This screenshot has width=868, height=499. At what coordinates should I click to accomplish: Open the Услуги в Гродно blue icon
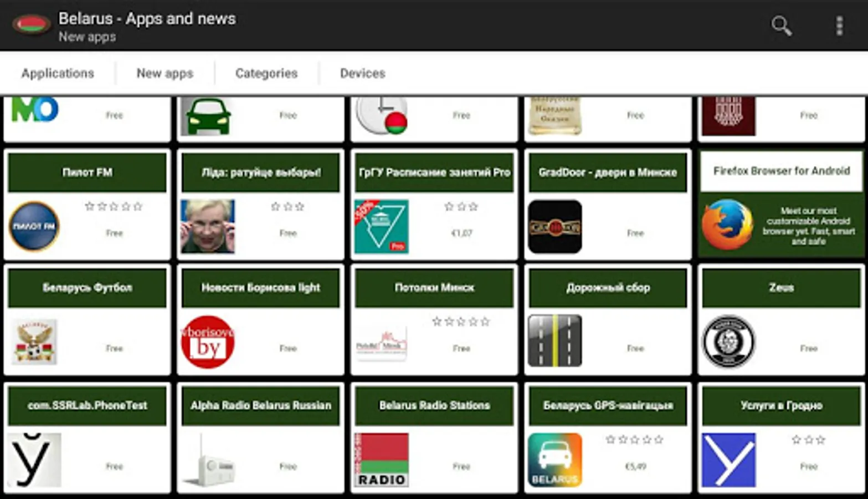coord(728,460)
